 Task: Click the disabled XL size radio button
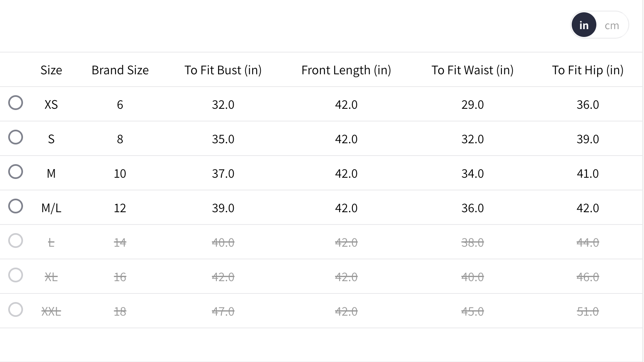(16, 275)
